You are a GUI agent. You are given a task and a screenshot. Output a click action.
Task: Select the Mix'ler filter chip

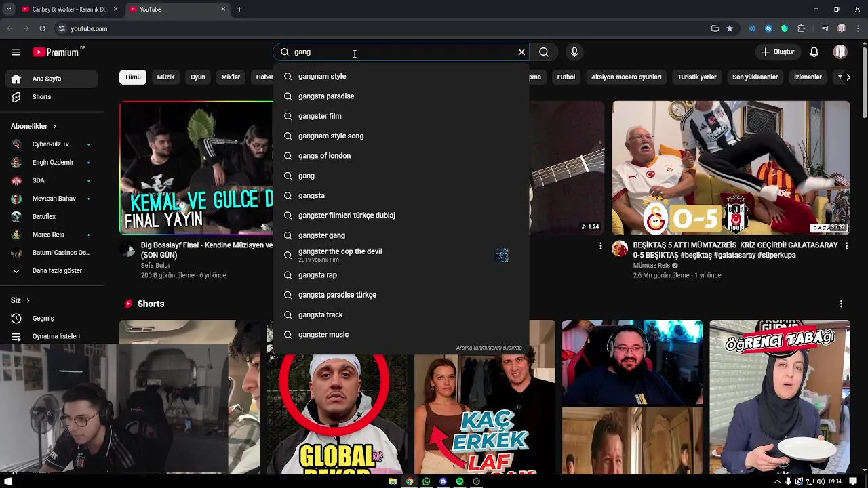coord(231,77)
